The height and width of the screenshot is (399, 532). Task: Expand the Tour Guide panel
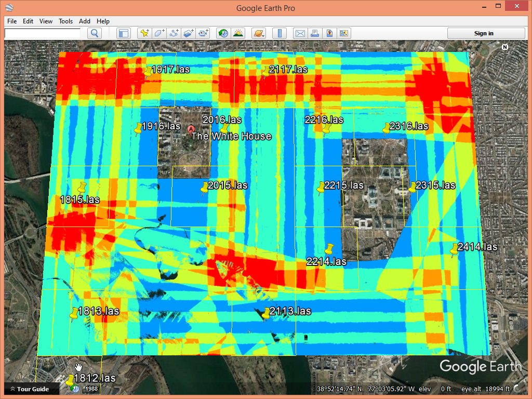coord(30,389)
